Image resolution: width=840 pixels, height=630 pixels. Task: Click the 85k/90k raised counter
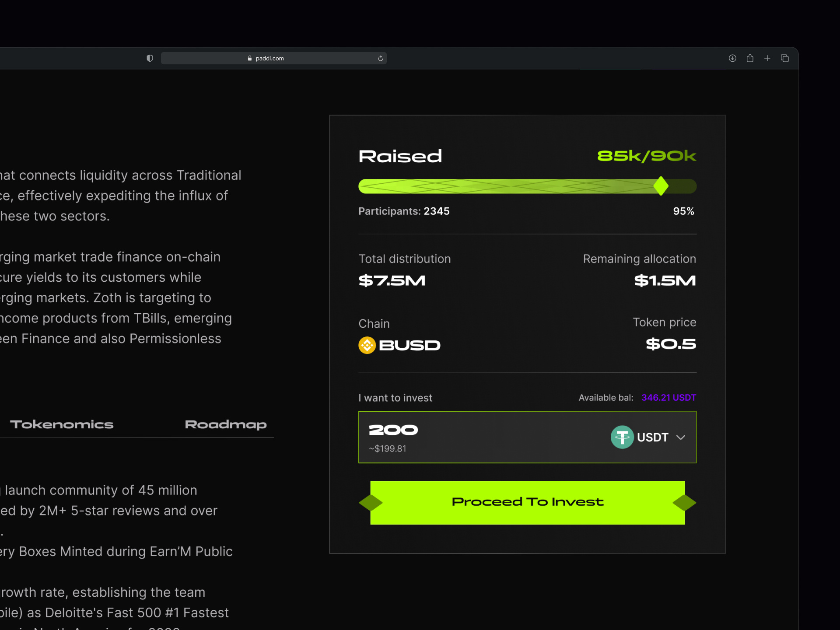click(x=646, y=156)
